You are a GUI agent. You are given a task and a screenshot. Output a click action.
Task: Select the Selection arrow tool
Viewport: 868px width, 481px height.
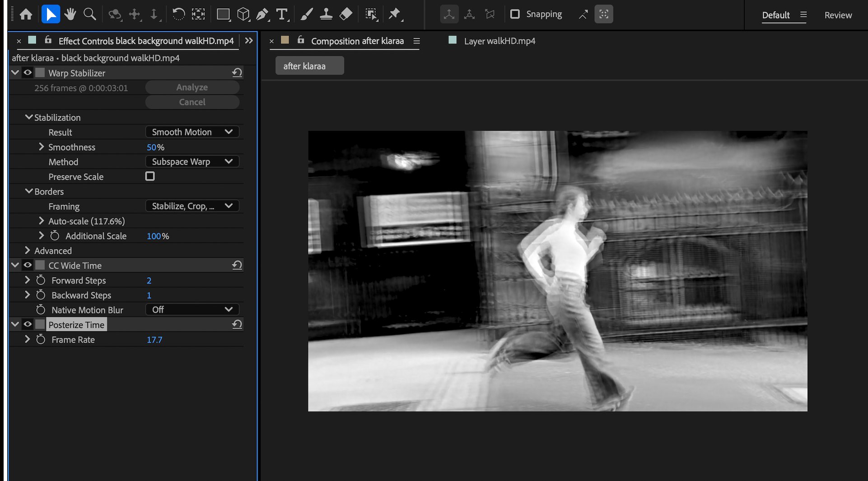(51, 14)
